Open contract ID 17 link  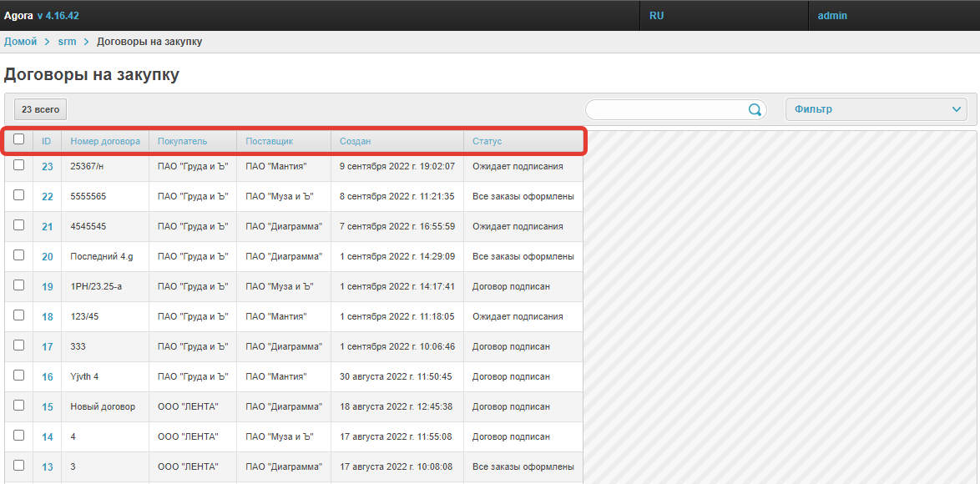click(x=48, y=347)
